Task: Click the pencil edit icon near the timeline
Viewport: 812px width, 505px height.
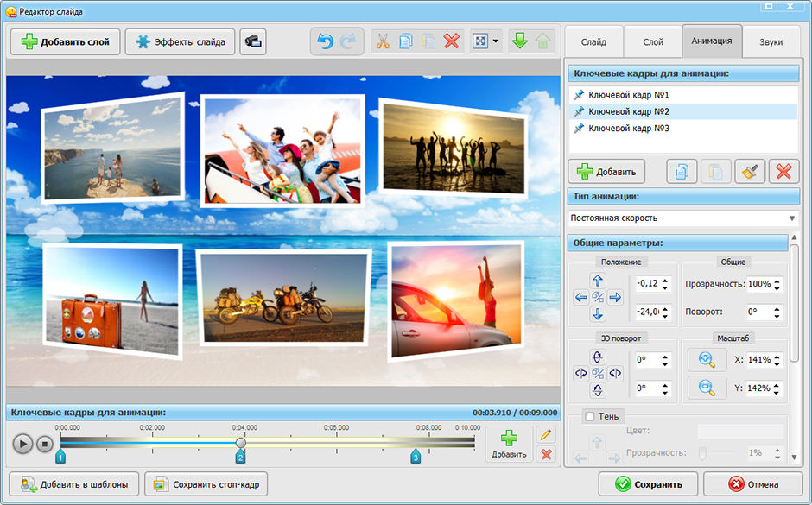Action: (545, 434)
